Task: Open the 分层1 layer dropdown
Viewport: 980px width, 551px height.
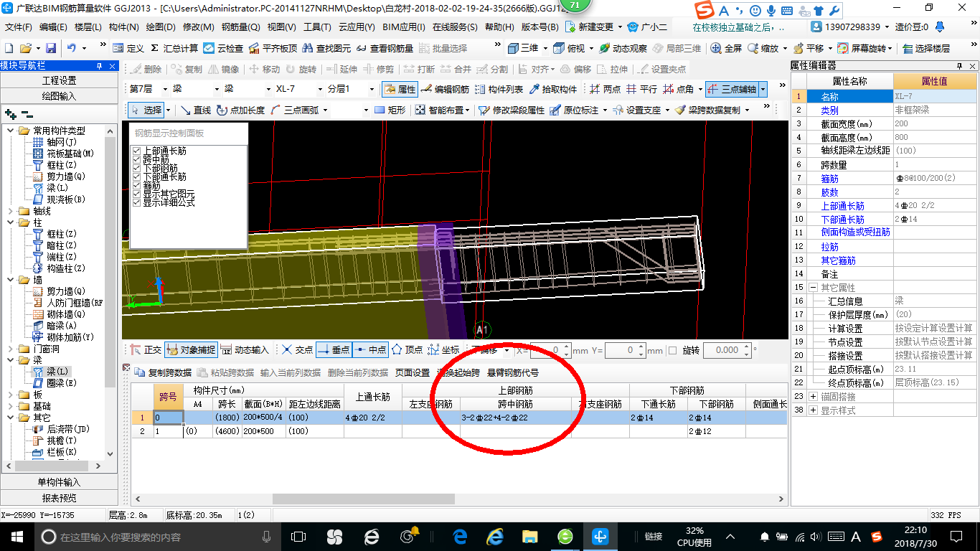Action: pyautogui.click(x=371, y=89)
